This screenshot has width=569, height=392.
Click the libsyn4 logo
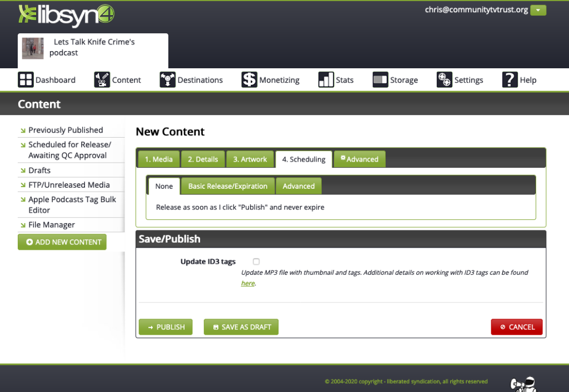(67, 16)
